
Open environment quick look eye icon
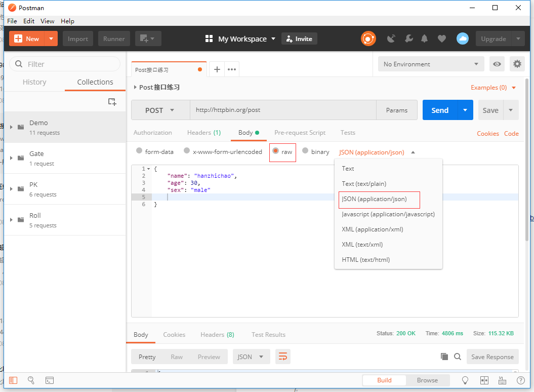(497, 64)
